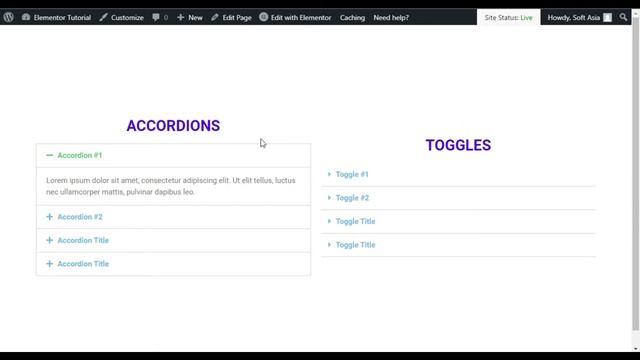The height and width of the screenshot is (360, 640).
Task: Expand the Accordion #2 section
Action: [173, 217]
